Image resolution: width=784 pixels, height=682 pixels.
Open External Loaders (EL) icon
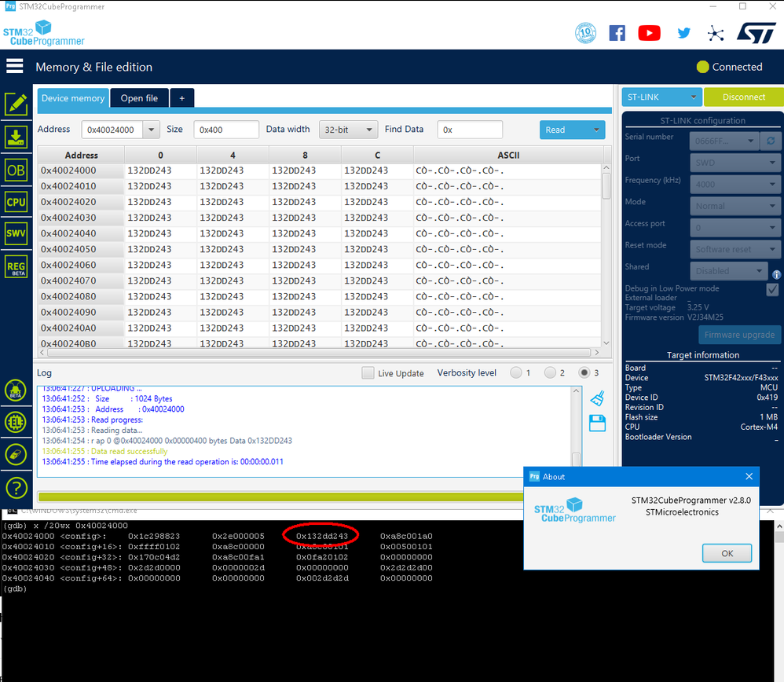click(16, 422)
